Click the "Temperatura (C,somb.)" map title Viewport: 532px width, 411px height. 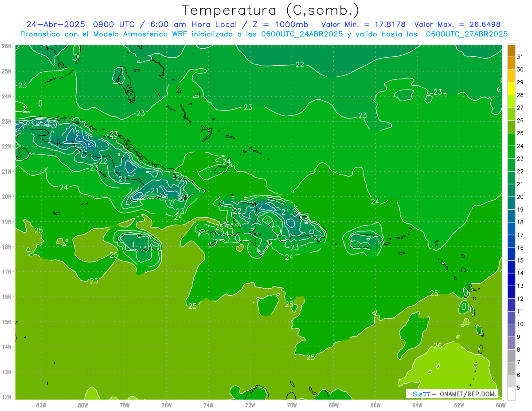271,10
